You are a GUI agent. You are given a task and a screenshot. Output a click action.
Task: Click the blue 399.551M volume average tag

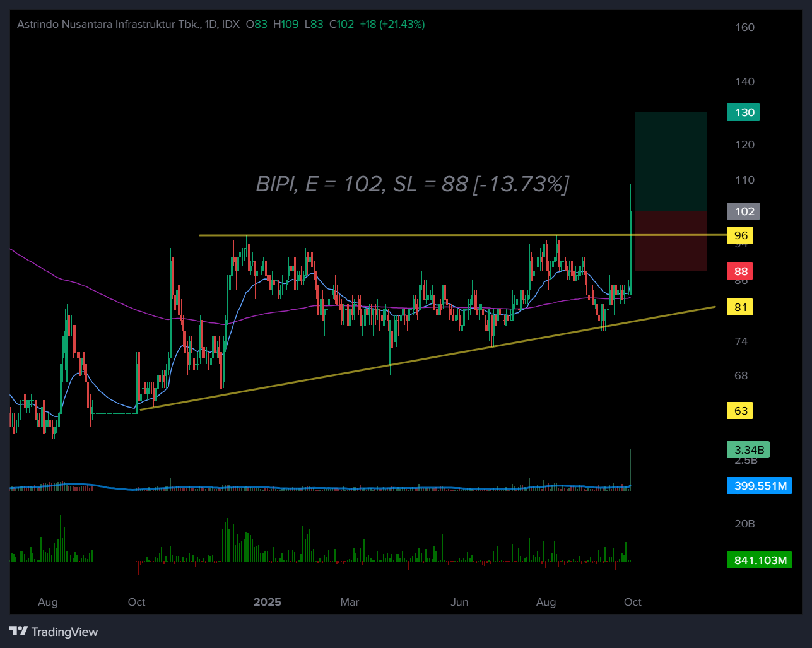(760, 486)
